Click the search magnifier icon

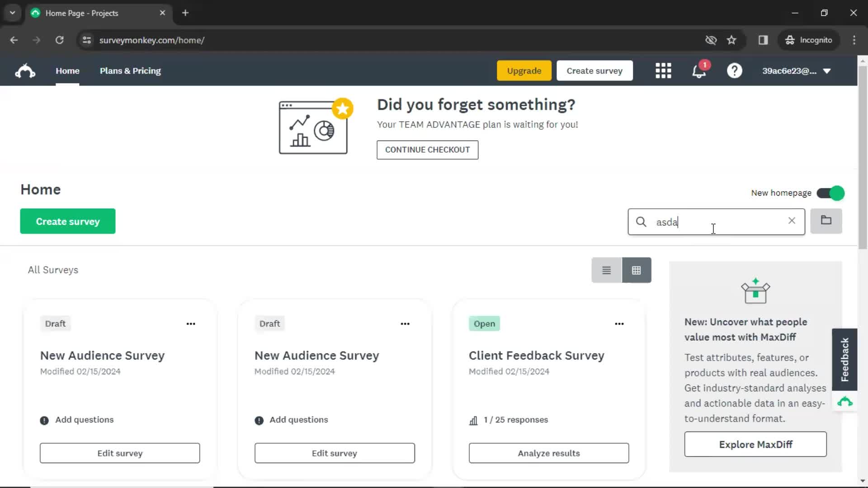coord(641,221)
